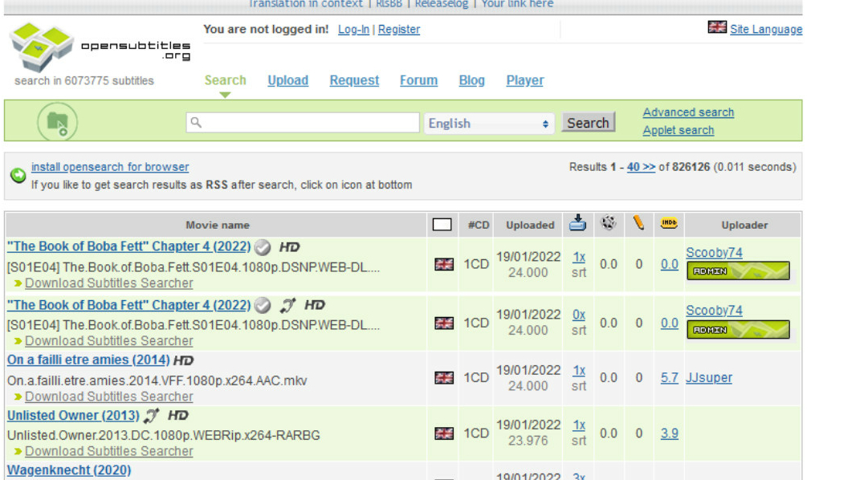Open the Site Language selector
This screenshot has height=480, width=868.
pos(765,29)
